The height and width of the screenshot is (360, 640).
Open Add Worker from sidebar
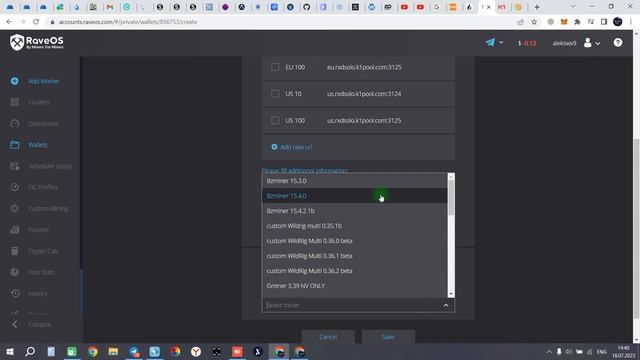[x=44, y=81]
